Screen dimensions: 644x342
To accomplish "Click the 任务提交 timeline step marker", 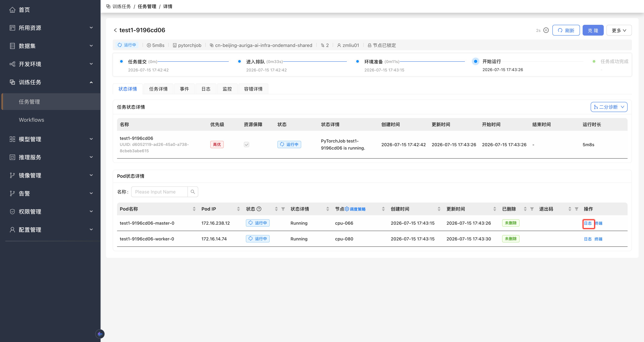I will [x=121, y=61].
